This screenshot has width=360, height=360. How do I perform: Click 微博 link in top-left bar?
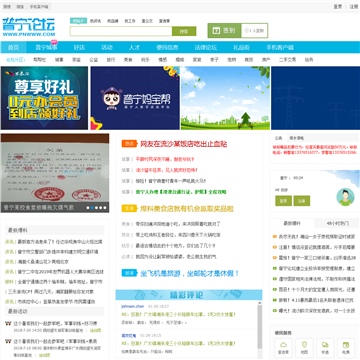7,6
